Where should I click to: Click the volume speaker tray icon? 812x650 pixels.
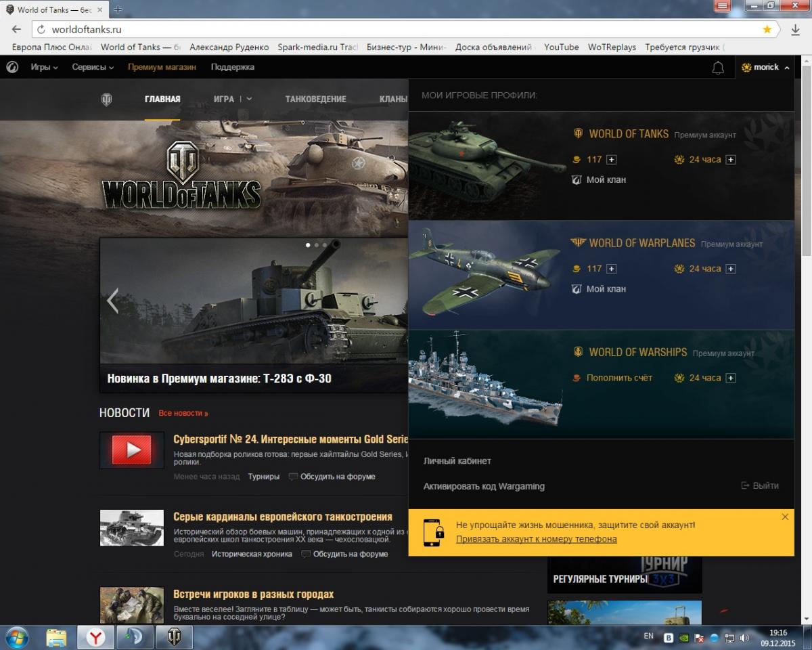tap(744, 637)
